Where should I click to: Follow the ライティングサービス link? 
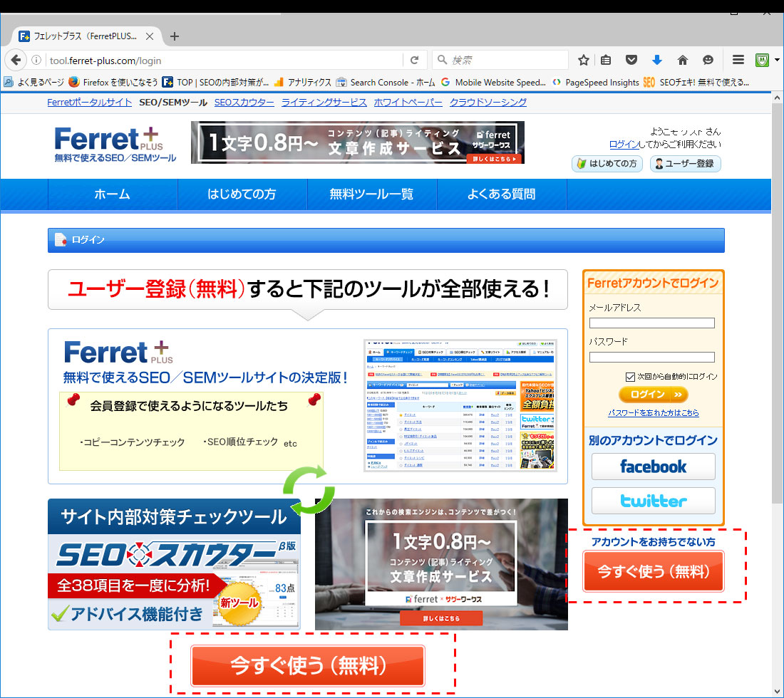(x=324, y=103)
